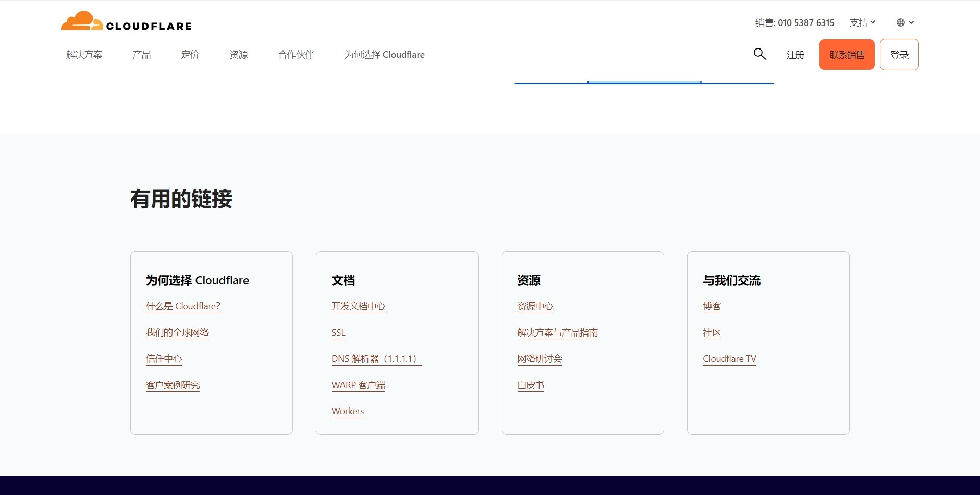
Task: Open the Workers documentation link
Action: (x=348, y=411)
